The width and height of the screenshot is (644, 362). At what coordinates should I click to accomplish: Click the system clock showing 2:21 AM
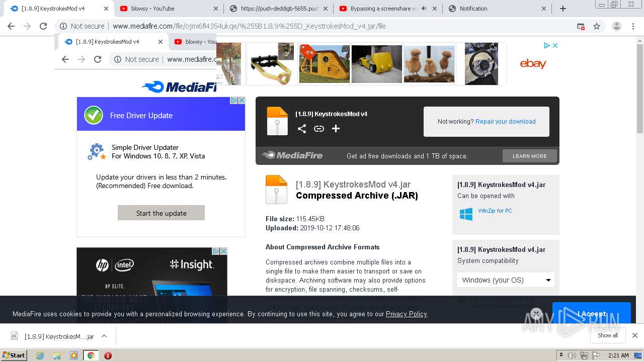pos(618,355)
